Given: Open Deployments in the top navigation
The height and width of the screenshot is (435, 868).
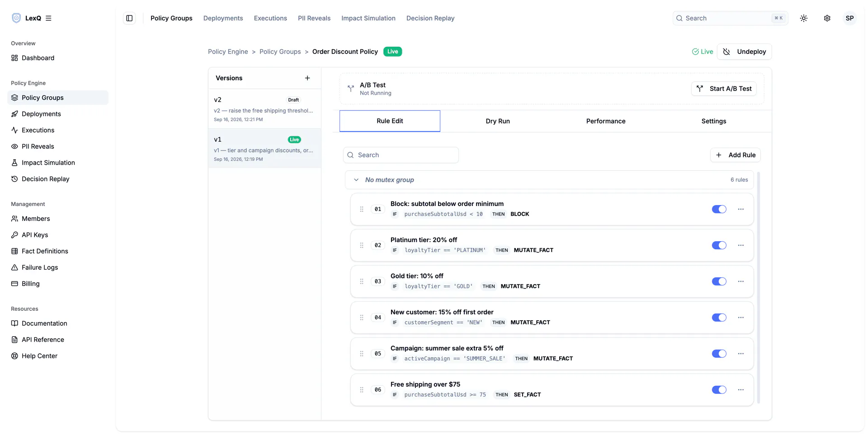Looking at the screenshot, I should tap(223, 18).
